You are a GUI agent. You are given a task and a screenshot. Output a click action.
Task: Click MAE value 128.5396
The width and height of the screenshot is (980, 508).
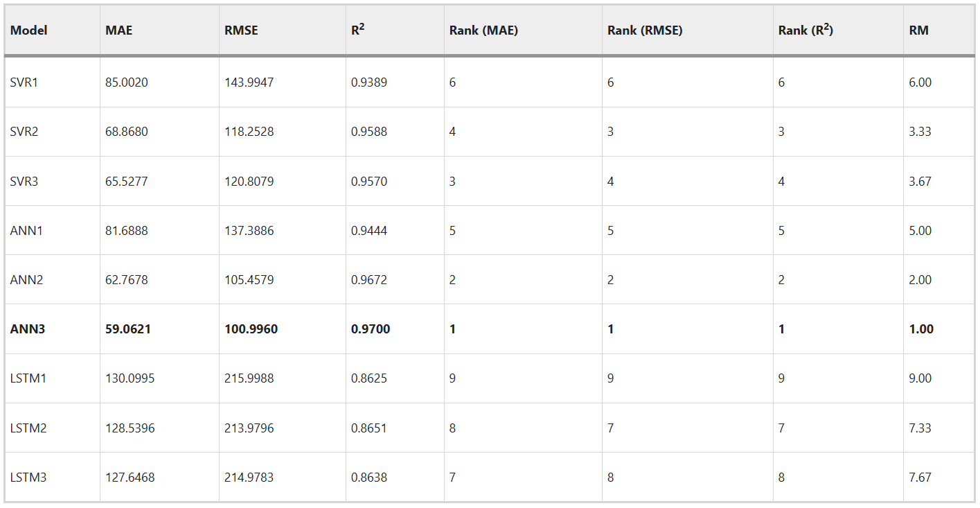click(130, 428)
